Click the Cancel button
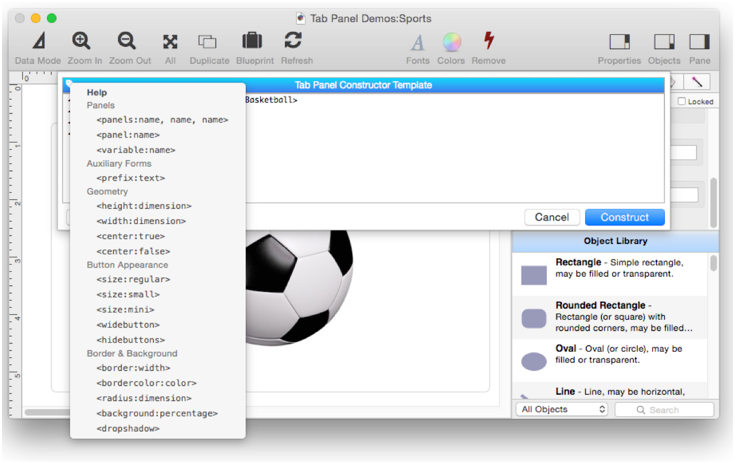The width and height of the screenshot is (735, 464). tap(552, 217)
